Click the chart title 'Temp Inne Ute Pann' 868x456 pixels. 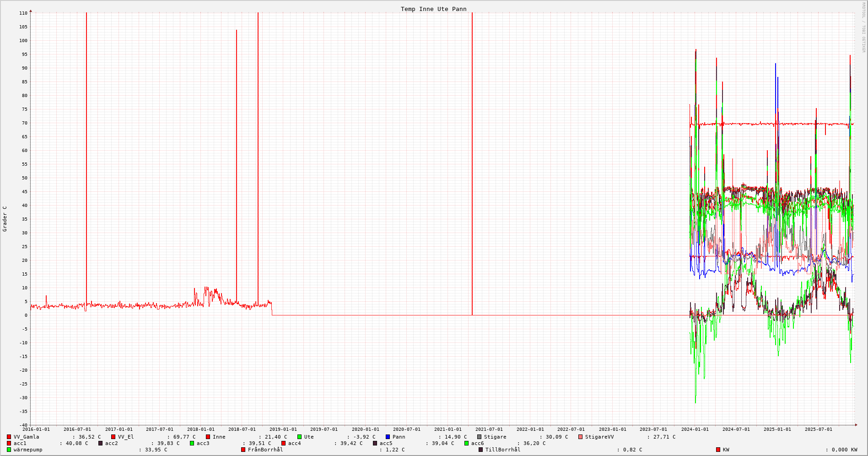433,9
